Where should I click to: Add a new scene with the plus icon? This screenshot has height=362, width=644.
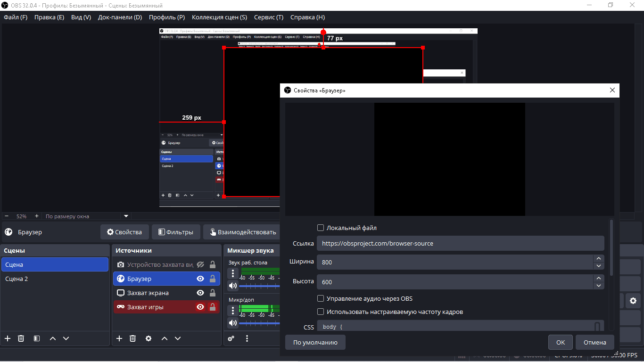coord(8,338)
